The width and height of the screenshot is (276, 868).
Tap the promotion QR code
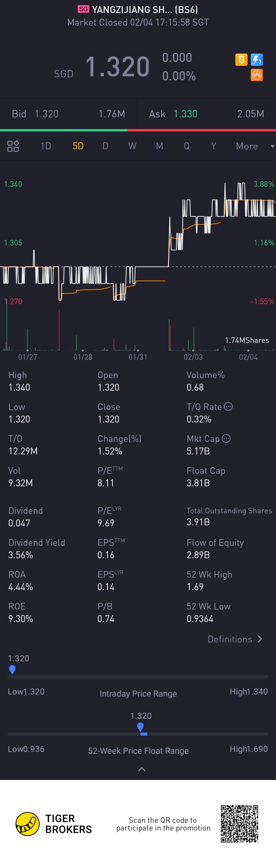[x=239, y=824]
